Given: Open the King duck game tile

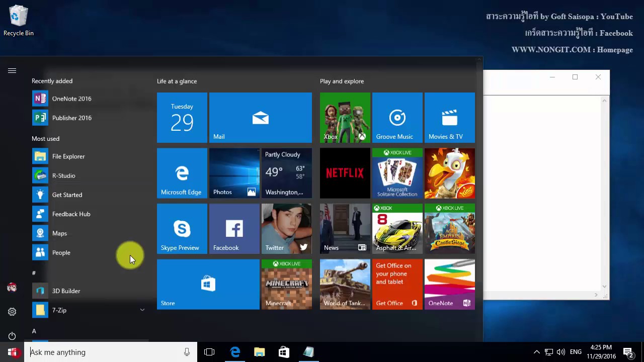Looking at the screenshot, I should (x=450, y=173).
